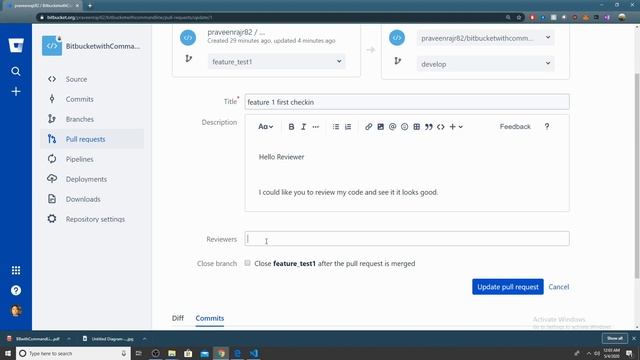Insert a link in the description

(369, 127)
